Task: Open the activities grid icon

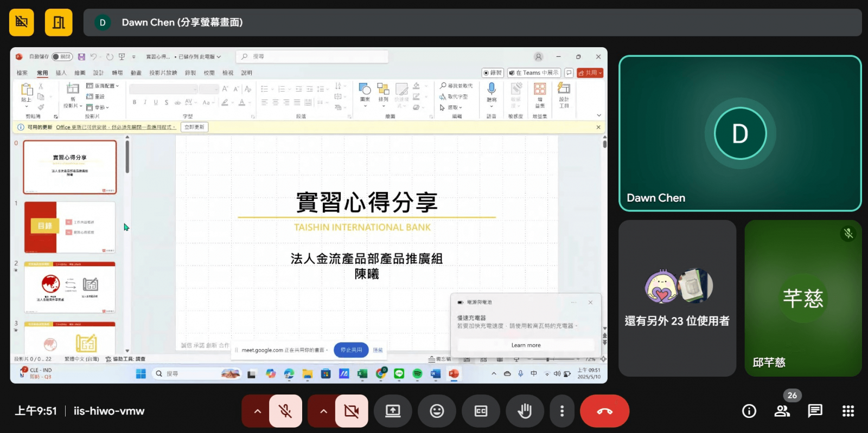Action: pyautogui.click(x=848, y=411)
